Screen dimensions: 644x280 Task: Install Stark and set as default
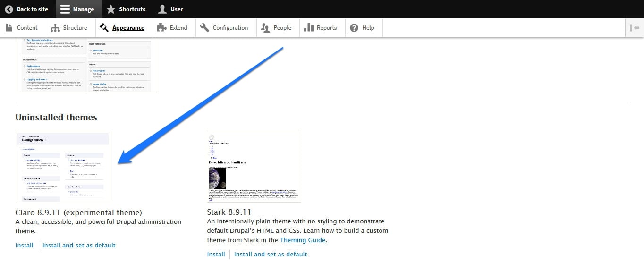271,254
